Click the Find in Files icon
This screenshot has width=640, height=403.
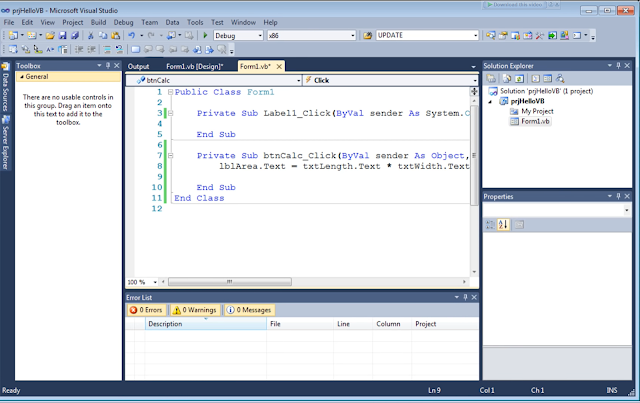point(367,36)
